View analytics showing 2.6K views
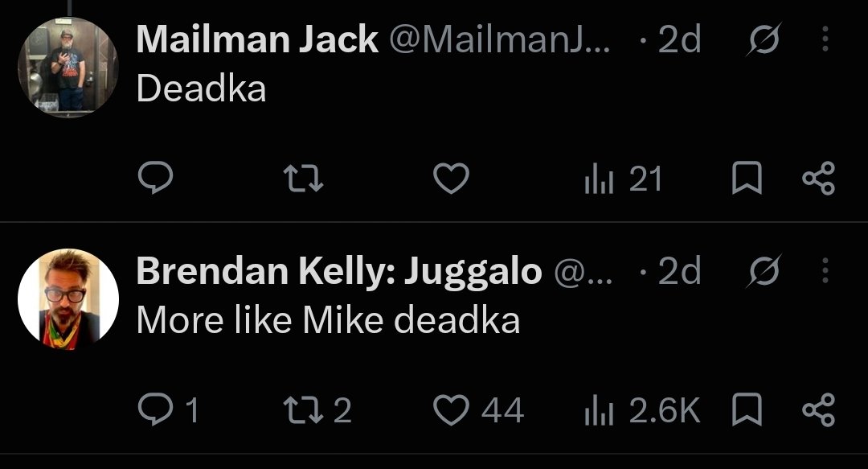 (x=642, y=409)
